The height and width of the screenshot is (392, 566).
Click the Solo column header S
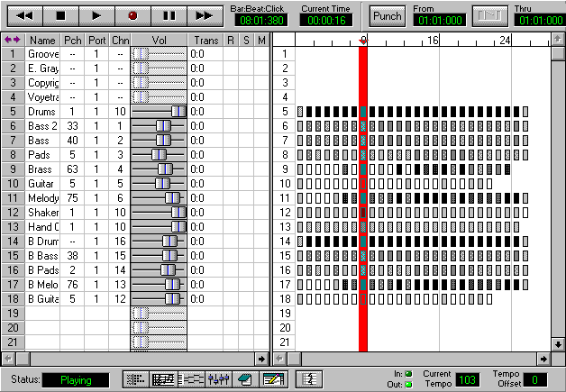(246, 41)
